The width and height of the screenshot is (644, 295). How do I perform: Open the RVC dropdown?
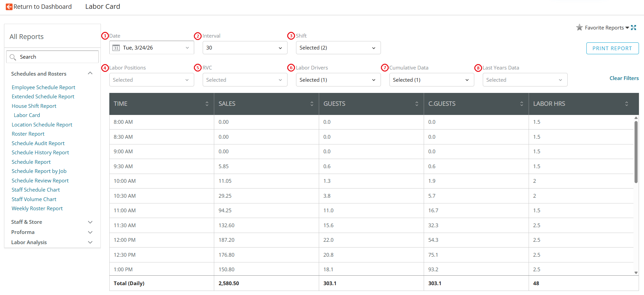(x=245, y=80)
